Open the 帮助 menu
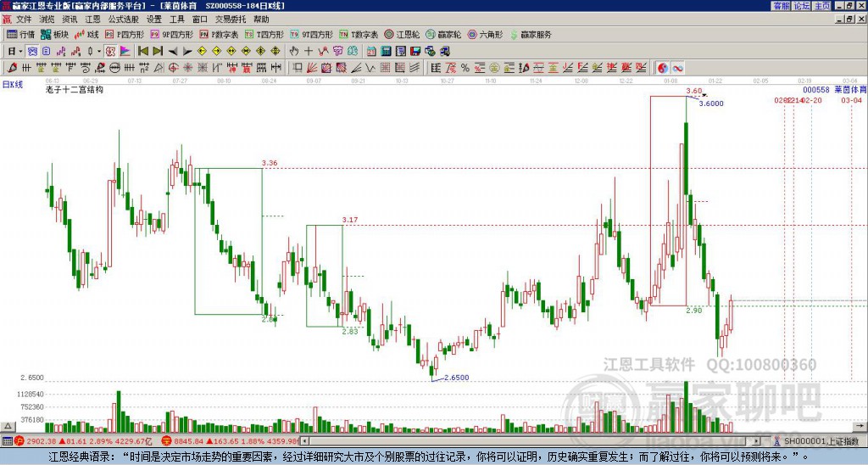868x465 pixels. (261, 20)
